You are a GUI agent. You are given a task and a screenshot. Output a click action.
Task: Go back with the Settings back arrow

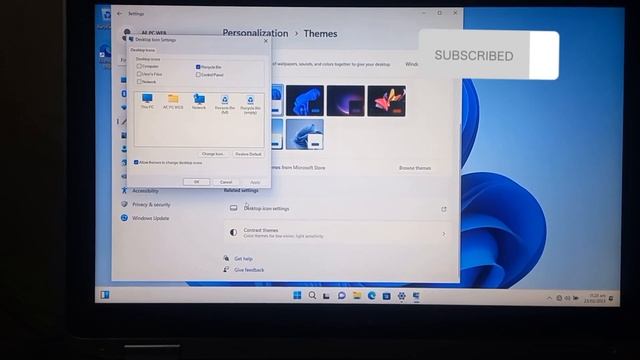point(119,13)
